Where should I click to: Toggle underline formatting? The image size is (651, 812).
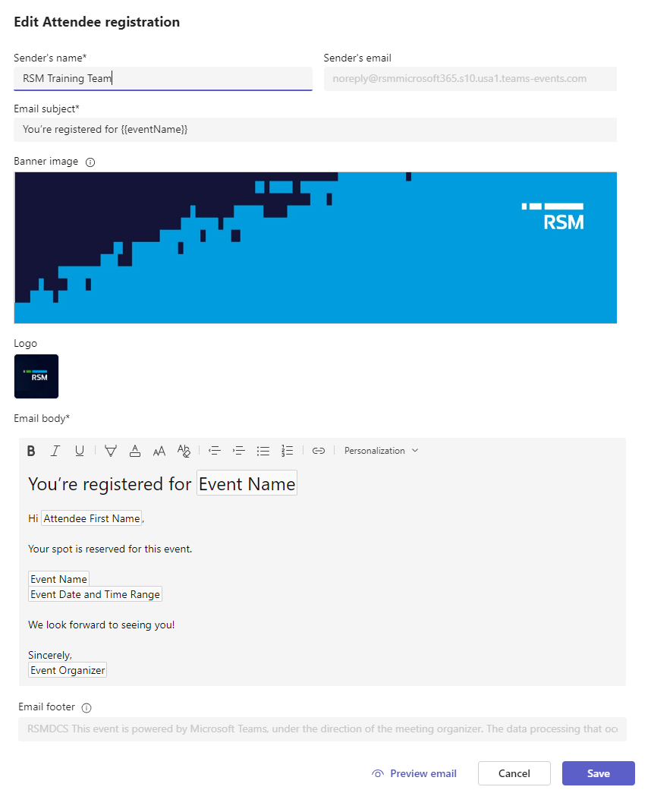pyautogui.click(x=79, y=450)
